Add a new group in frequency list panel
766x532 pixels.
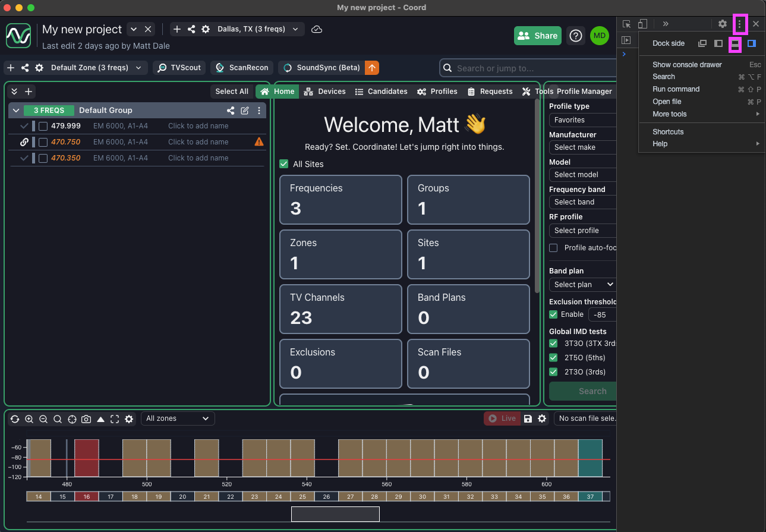[x=29, y=92]
